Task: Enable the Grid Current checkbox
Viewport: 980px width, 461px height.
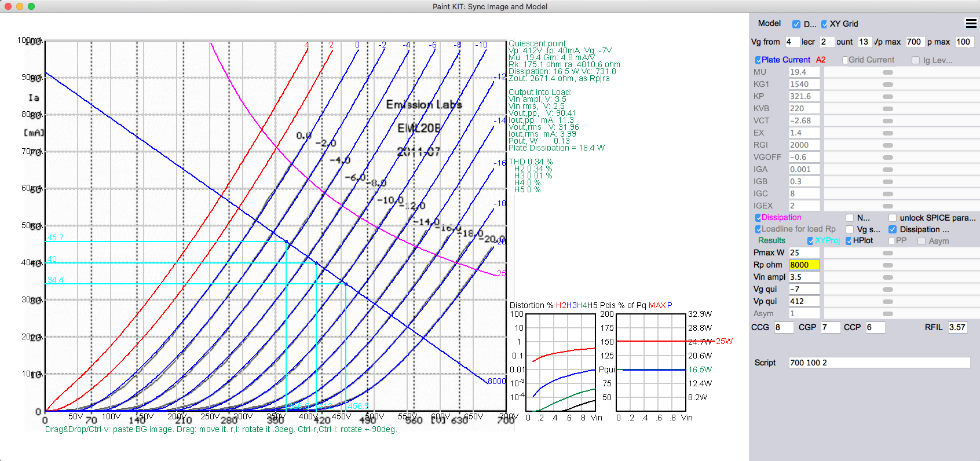Action: tap(845, 60)
